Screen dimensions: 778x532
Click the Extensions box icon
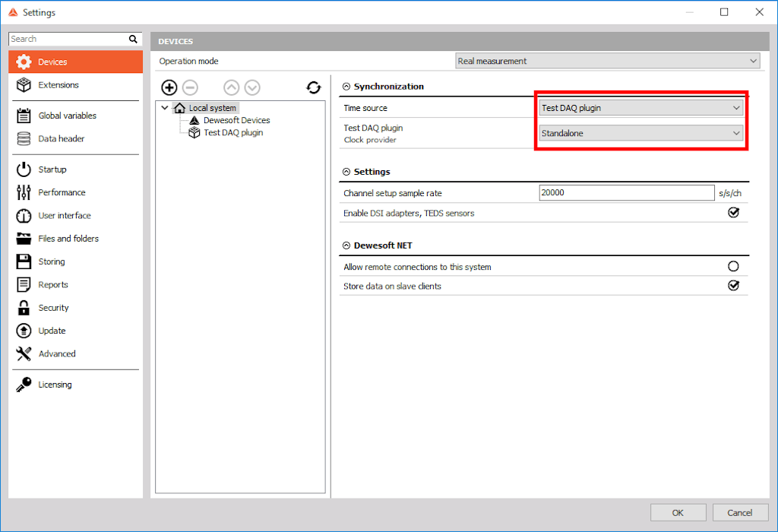(x=24, y=85)
